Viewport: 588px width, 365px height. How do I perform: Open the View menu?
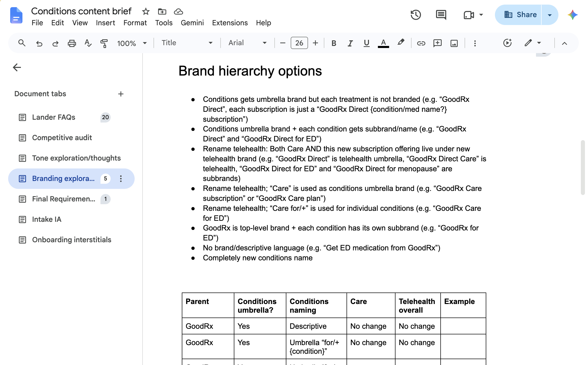coord(80,23)
